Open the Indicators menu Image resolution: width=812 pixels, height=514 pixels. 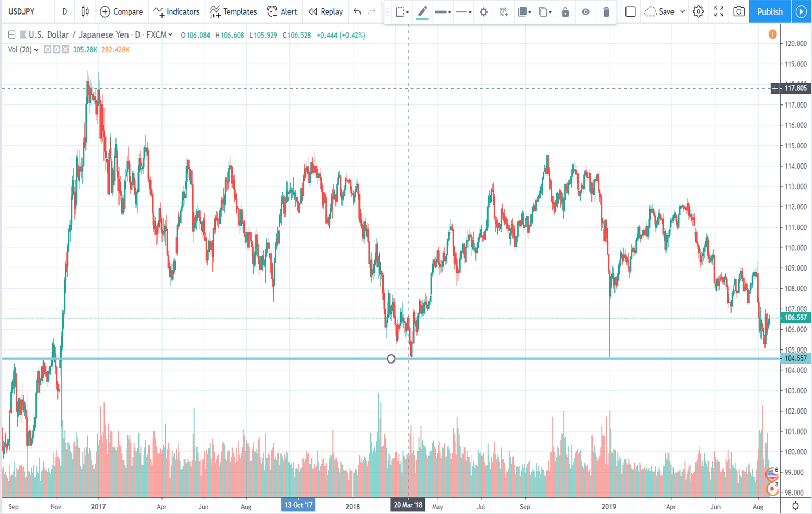point(176,11)
